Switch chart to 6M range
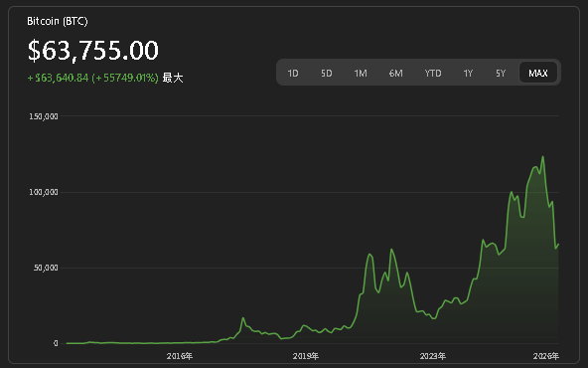 pos(395,73)
